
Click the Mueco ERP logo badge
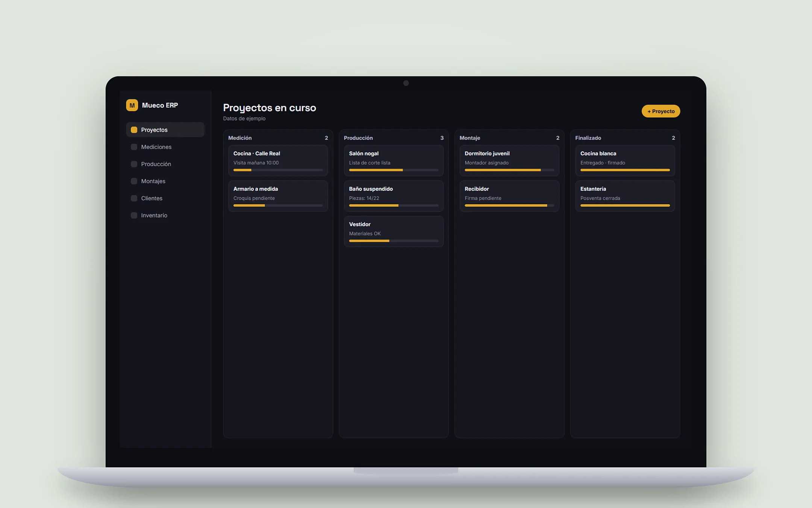tap(132, 105)
